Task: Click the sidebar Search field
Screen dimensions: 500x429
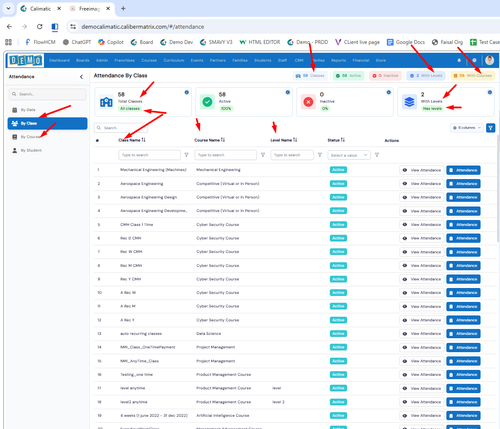Action: coord(47,94)
